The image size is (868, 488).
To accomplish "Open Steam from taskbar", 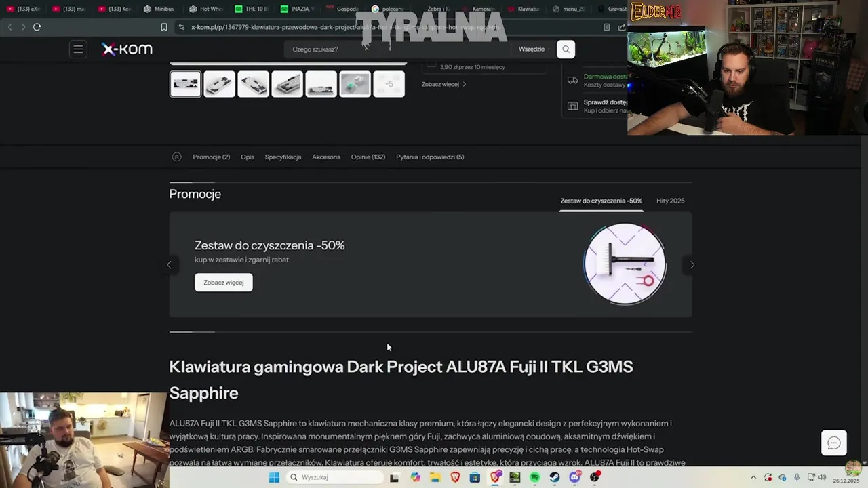I will pyautogui.click(x=555, y=477).
